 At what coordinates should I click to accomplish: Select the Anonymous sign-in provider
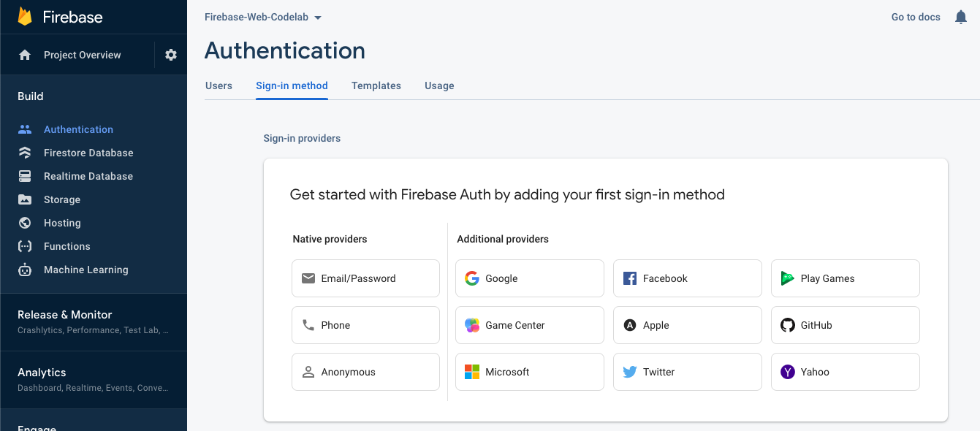pos(365,372)
